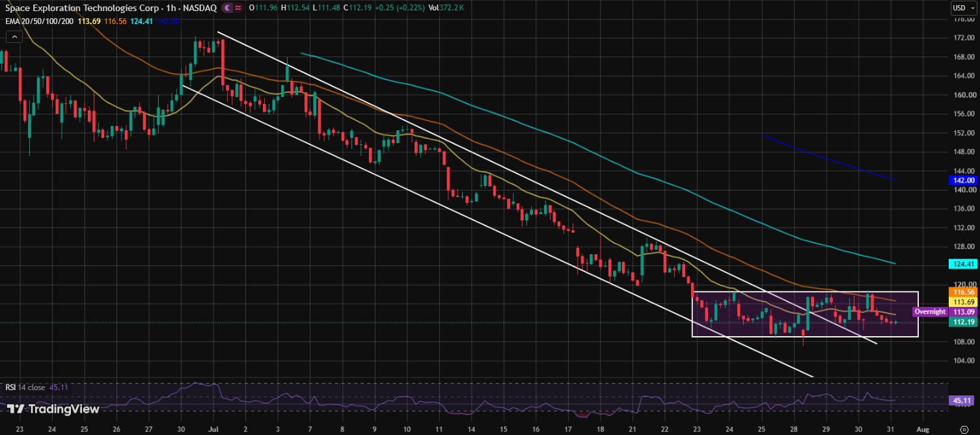Click the low price L111.48

click(326, 8)
